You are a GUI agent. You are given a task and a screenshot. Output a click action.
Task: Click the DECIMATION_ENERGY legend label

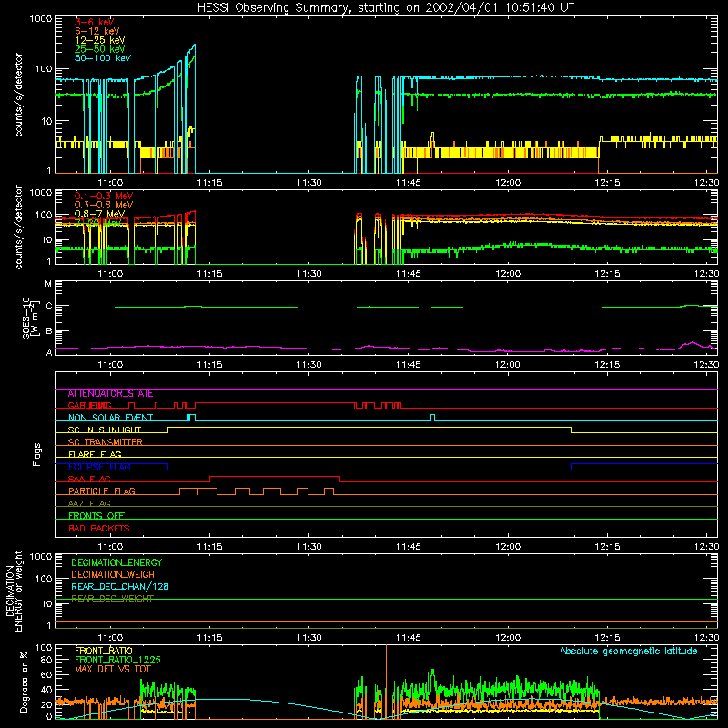116,562
